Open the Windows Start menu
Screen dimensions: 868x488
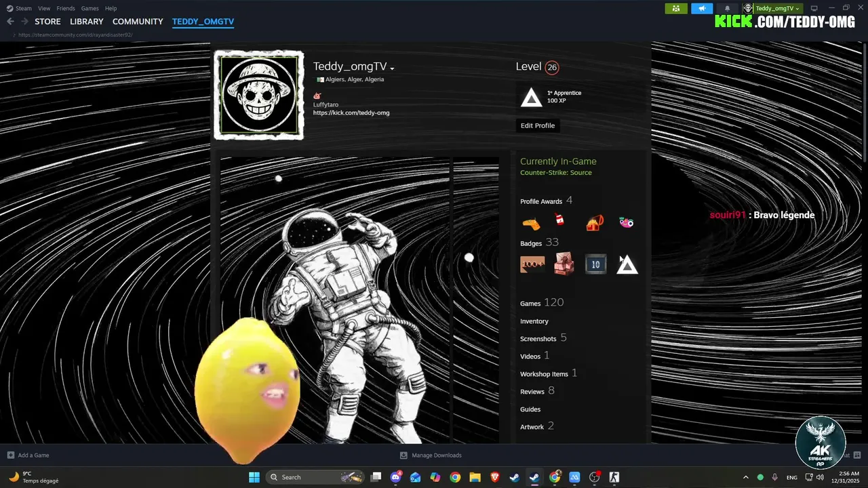[254, 477]
